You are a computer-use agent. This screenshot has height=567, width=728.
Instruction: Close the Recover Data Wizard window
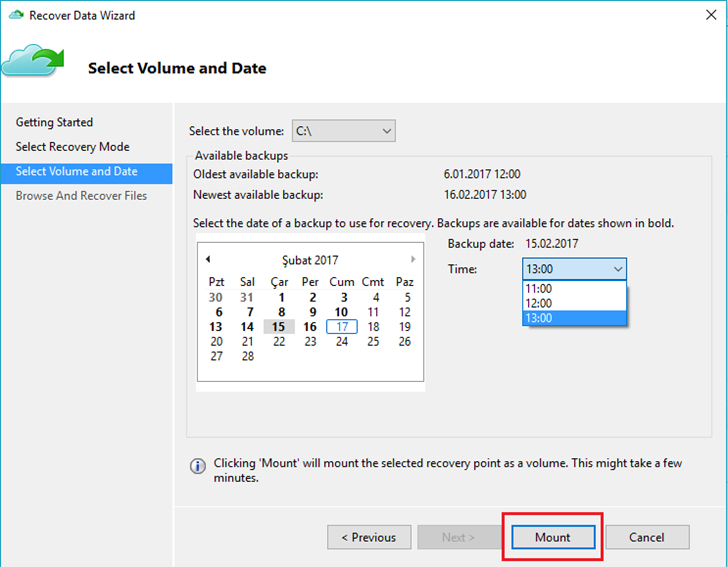click(711, 15)
